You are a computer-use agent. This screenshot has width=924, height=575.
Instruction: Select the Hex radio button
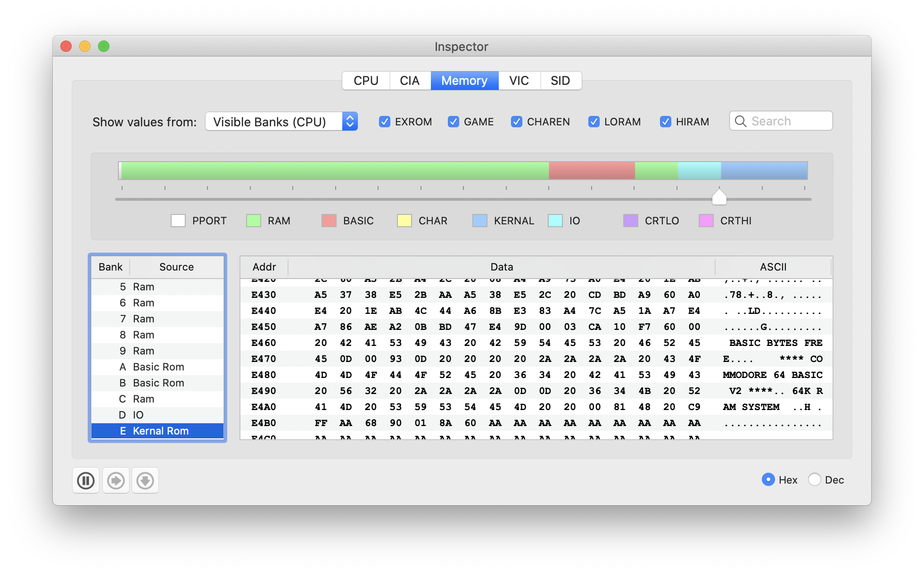coord(768,480)
